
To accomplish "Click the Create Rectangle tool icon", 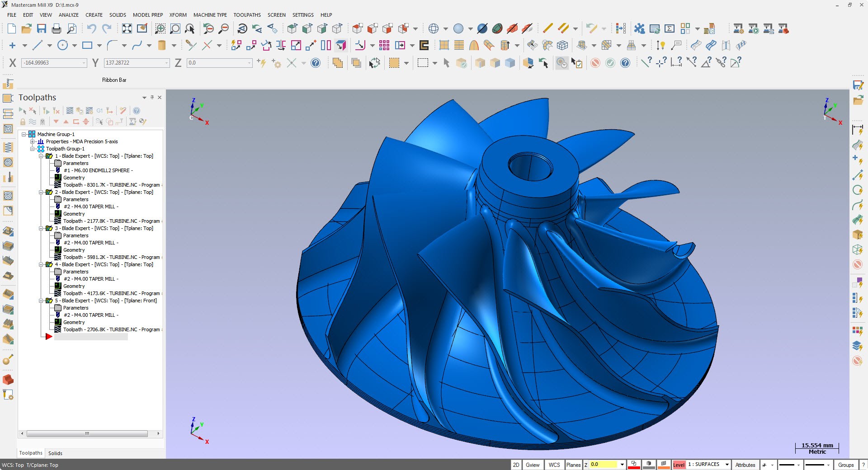I will tap(87, 45).
